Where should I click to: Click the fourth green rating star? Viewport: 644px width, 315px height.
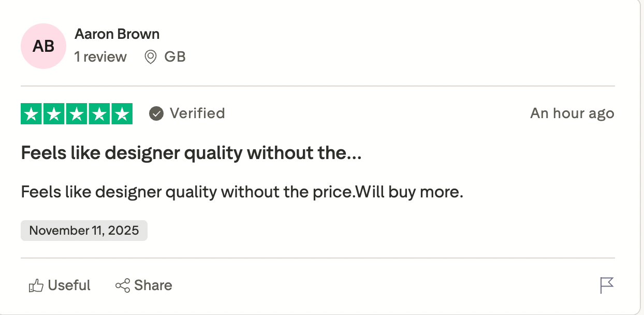[99, 114]
